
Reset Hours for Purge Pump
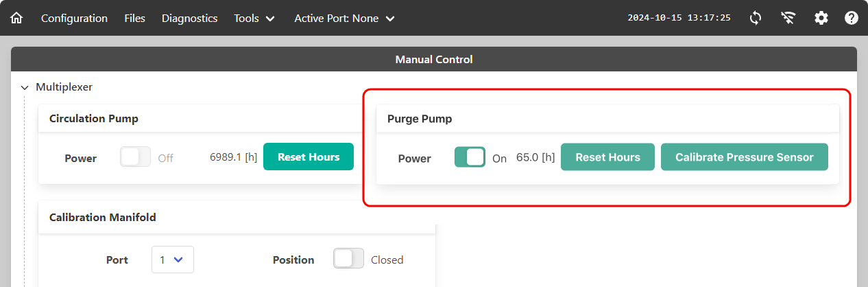[607, 157]
